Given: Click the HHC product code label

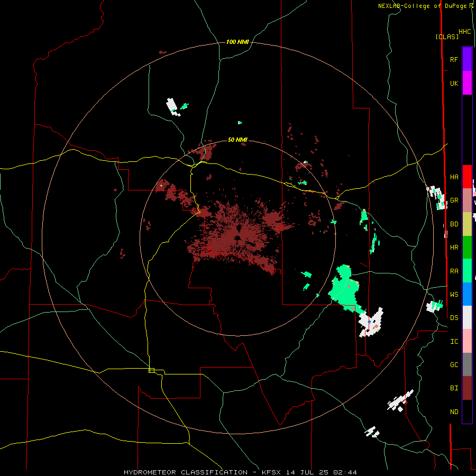Looking at the screenshot, I should (465, 32).
